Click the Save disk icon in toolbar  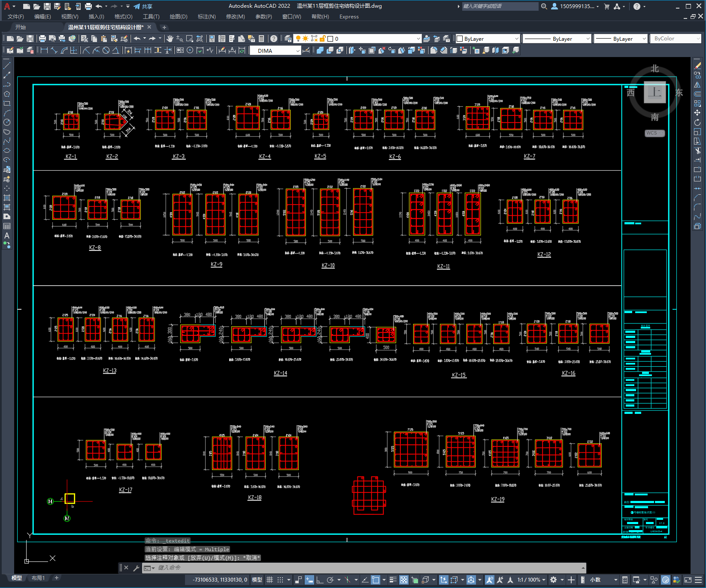click(x=30, y=39)
